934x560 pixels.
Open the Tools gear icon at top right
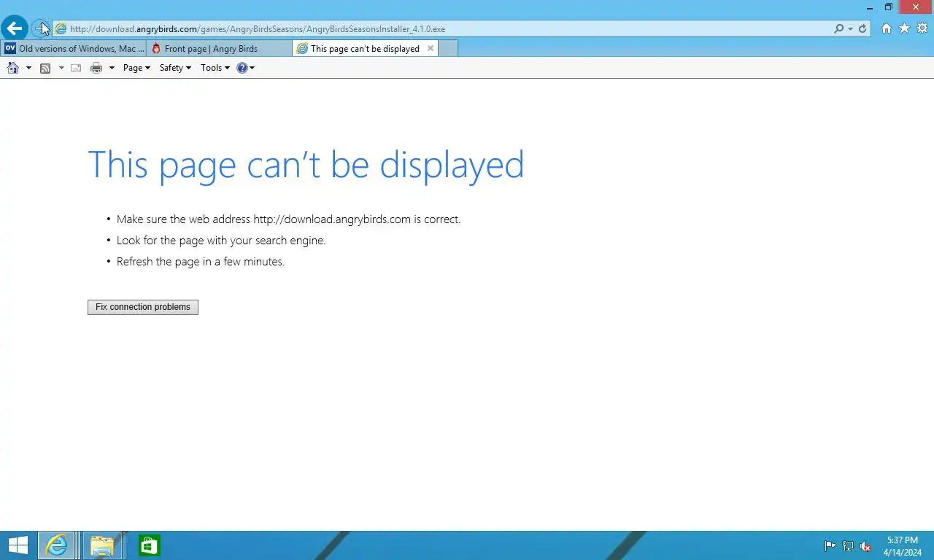pyautogui.click(x=922, y=28)
